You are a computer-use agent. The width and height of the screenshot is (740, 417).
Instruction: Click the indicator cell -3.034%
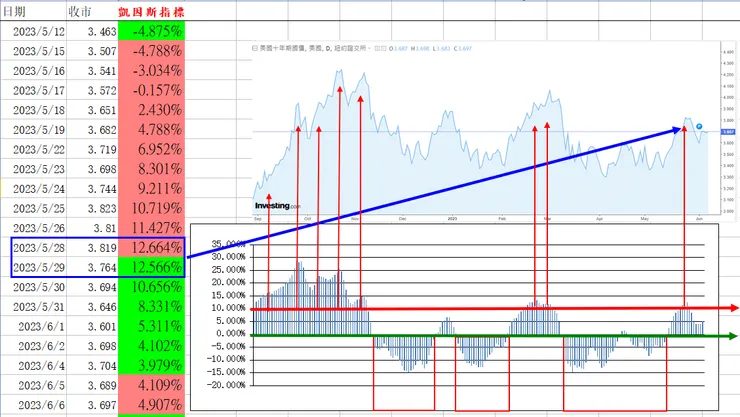(x=151, y=71)
